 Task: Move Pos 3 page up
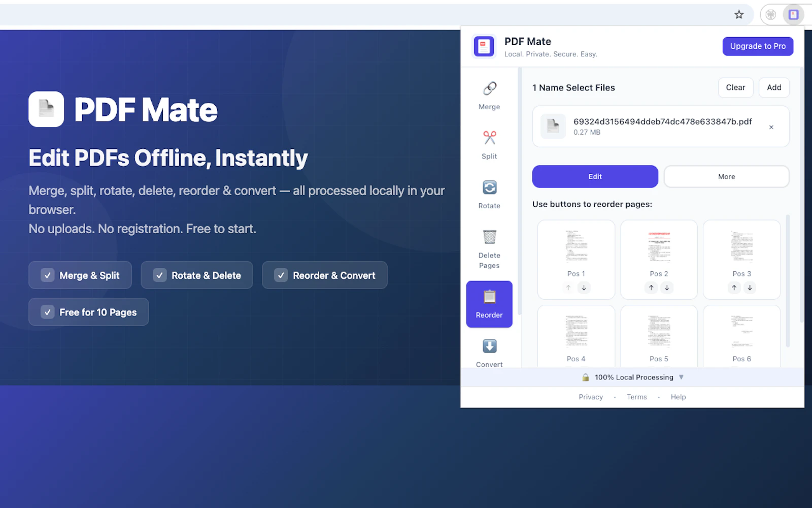click(734, 288)
